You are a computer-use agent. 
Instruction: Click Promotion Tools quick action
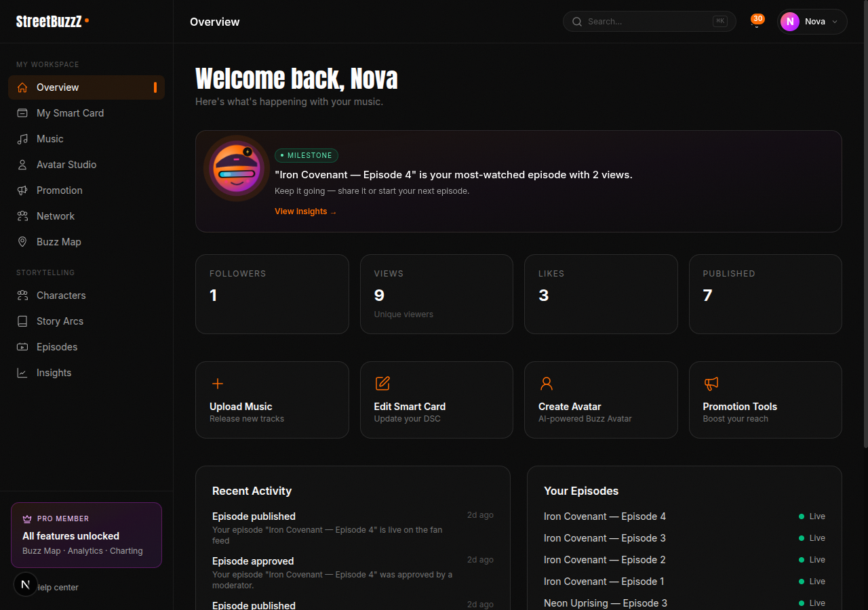click(766, 400)
